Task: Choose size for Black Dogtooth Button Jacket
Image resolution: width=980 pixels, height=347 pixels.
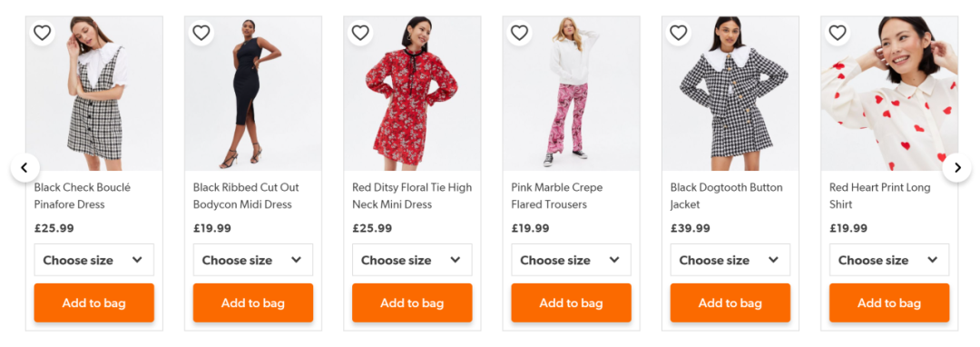Action: 730,260
